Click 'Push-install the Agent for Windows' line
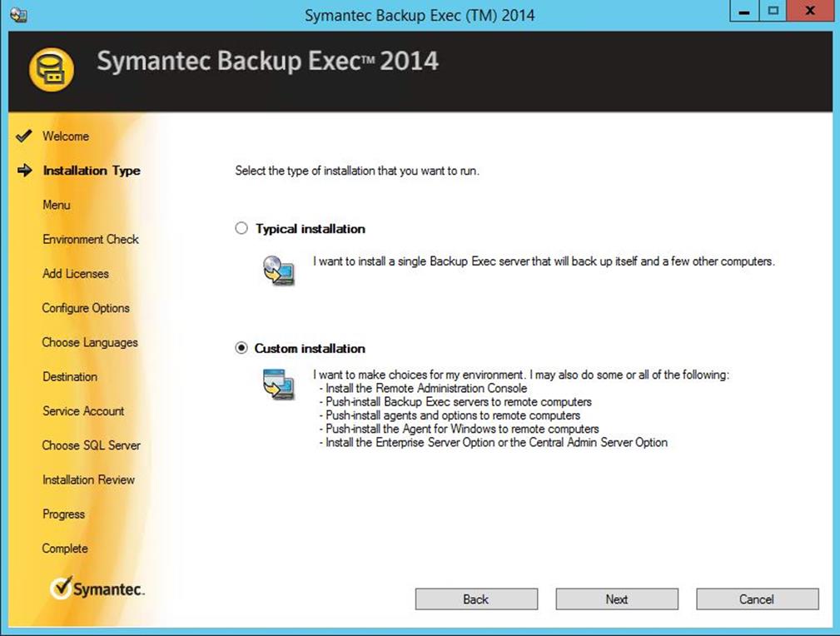Image resolution: width=840 pixels, height=636 pixels. (x=459, y=429)
